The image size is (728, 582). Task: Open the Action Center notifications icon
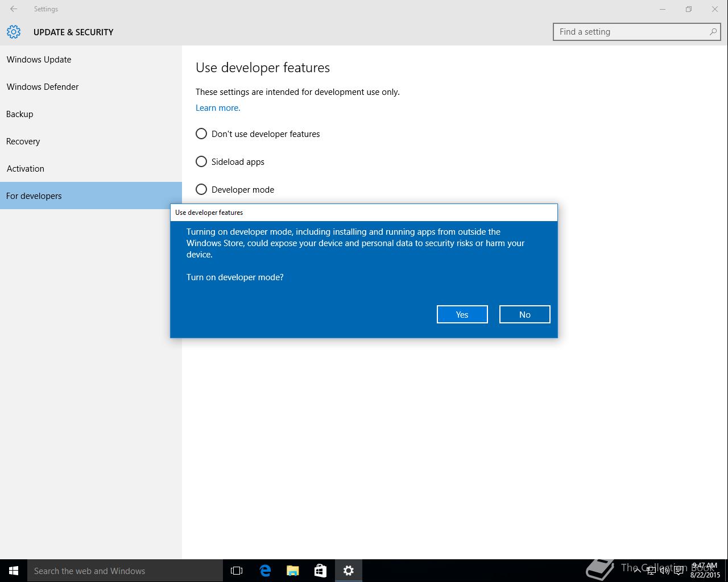(x=679, y=571)
